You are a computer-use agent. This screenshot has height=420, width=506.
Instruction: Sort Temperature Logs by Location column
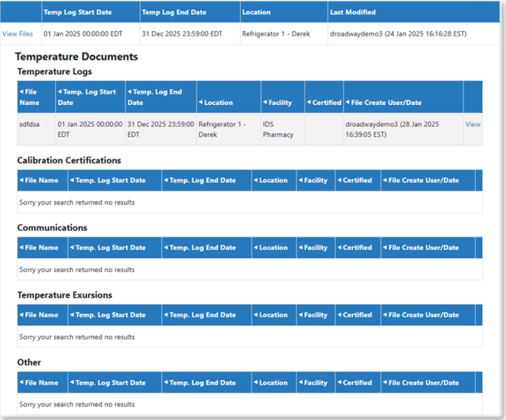[215, 103]
